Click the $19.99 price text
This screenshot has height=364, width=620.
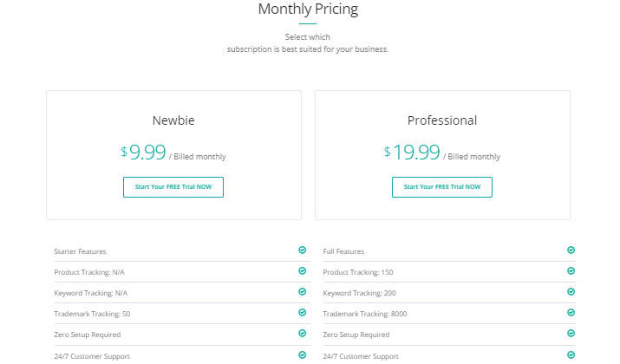pyautogui.click(x=412, y=153)
